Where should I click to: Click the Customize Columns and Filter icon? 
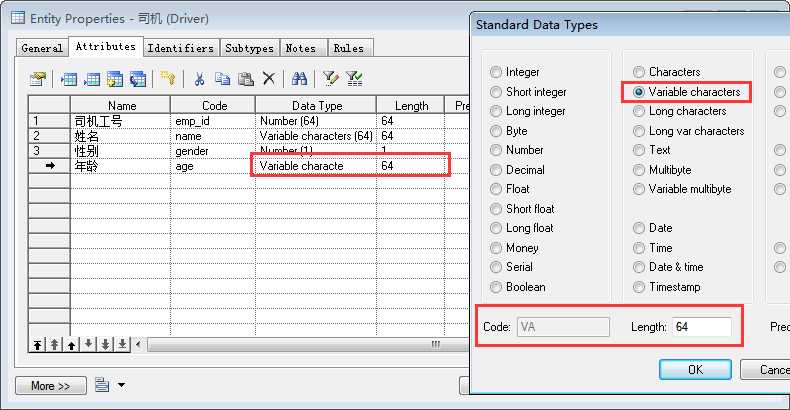(330, 79)
